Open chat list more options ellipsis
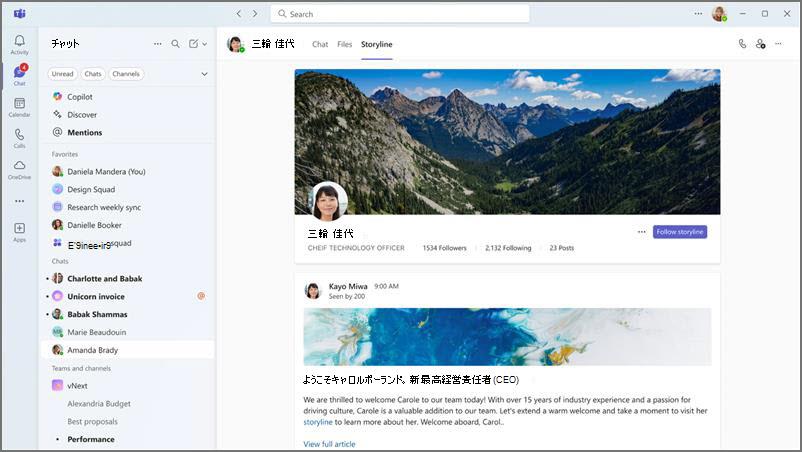This screenshot has height=452, width=802. [158, 44]
